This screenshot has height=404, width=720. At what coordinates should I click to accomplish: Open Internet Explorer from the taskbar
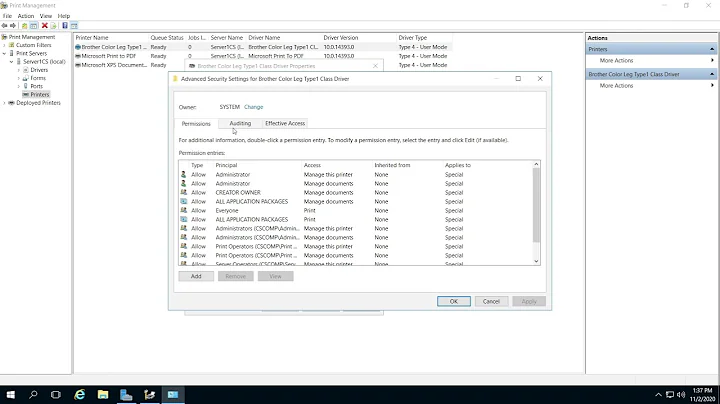coord(80,395)
